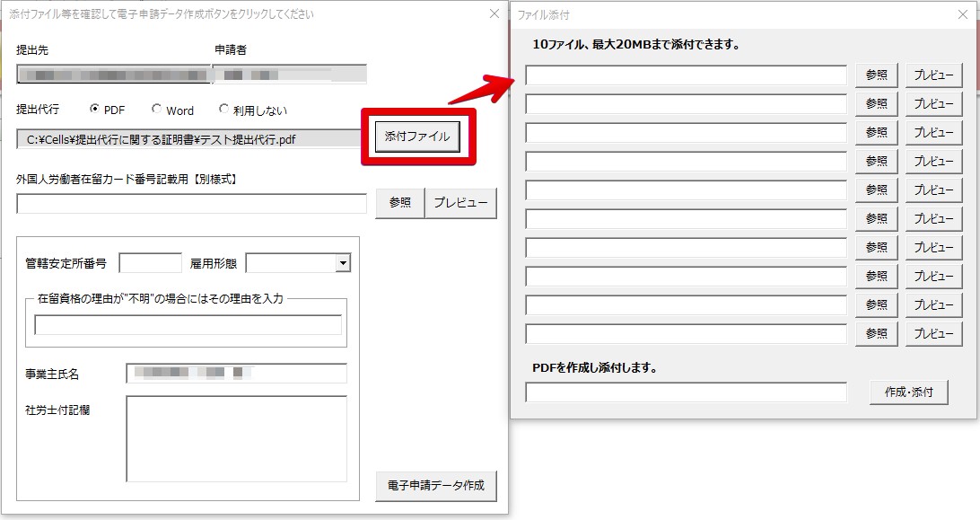Image resolution: width=980 pixels, height=520 pixels.
Task: Click 参照 in the ninth attachment row
Action: 876,305
